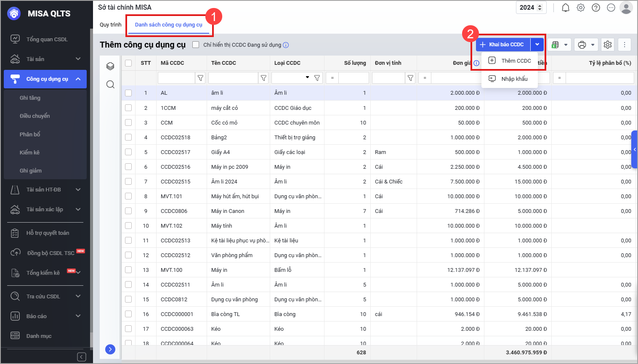Open the Loại CCDC filter dropdown
The image size is (638, 364).
[307, 77]
